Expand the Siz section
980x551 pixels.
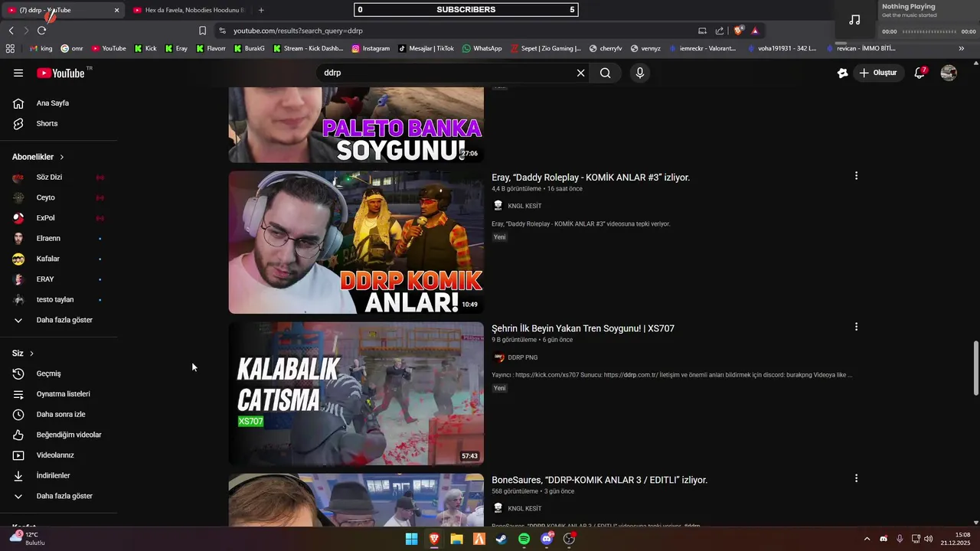pyautogui.click(x=23, y=354)
